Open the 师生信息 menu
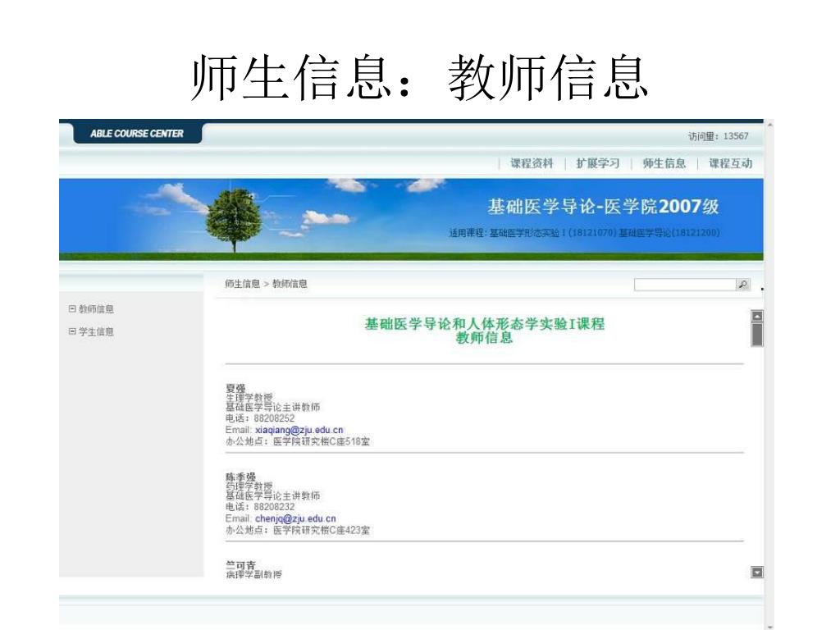The width and height of the screenshot is (840, 630). point(664,163)
